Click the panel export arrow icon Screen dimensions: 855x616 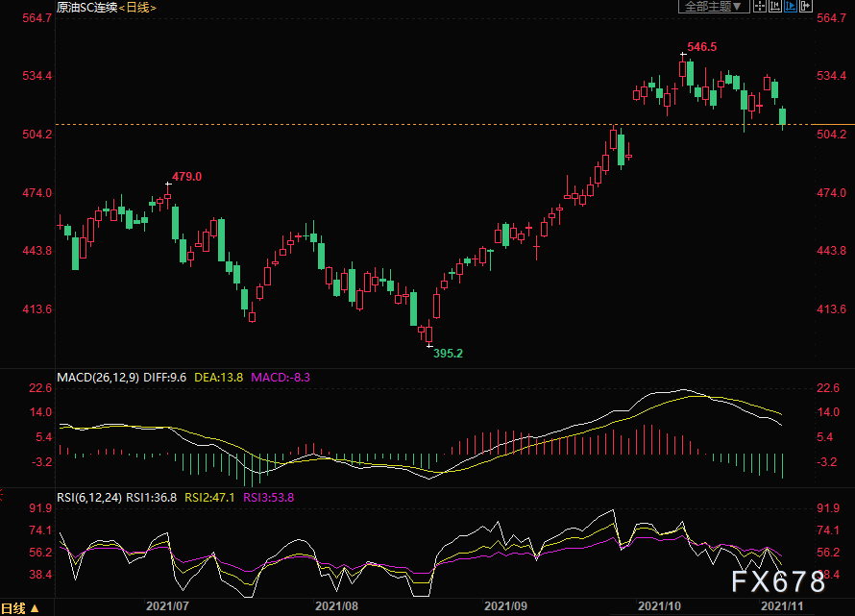[806, 7]
